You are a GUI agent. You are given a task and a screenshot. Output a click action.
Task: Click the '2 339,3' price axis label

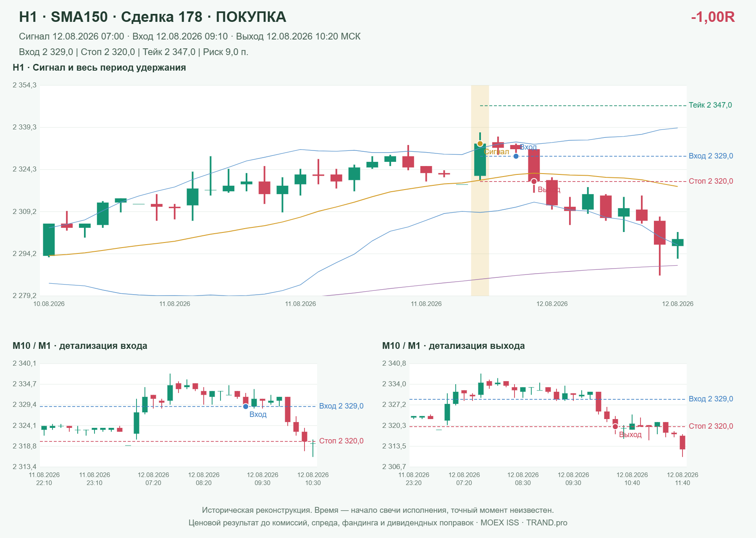coord(24,127)
